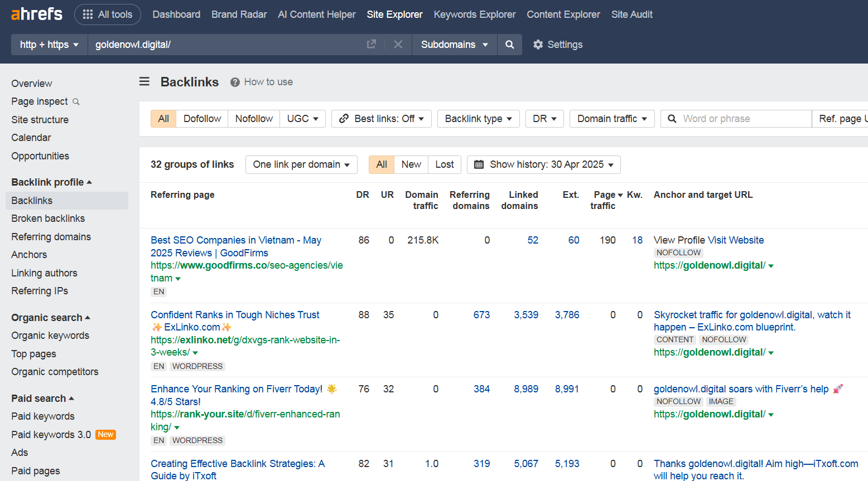The width and height of the screenshot is (868, 481).
Task: Click the How to use help icon
Action: (x=235, y=82)
